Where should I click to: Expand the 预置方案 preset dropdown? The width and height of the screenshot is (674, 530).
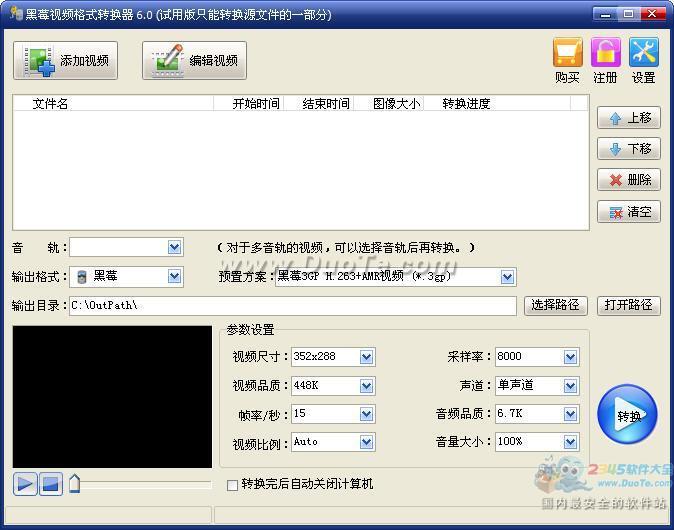507,277
